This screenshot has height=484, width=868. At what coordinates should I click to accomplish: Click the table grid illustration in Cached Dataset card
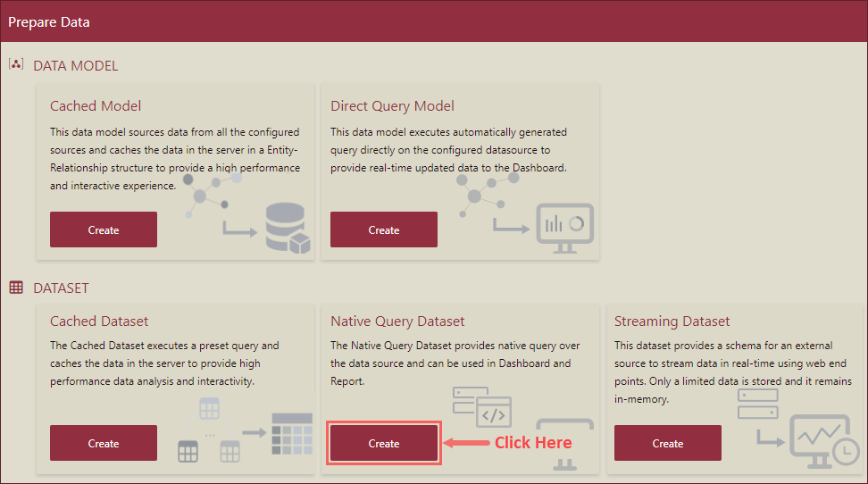pyautogui.click(x=292, y=434)
